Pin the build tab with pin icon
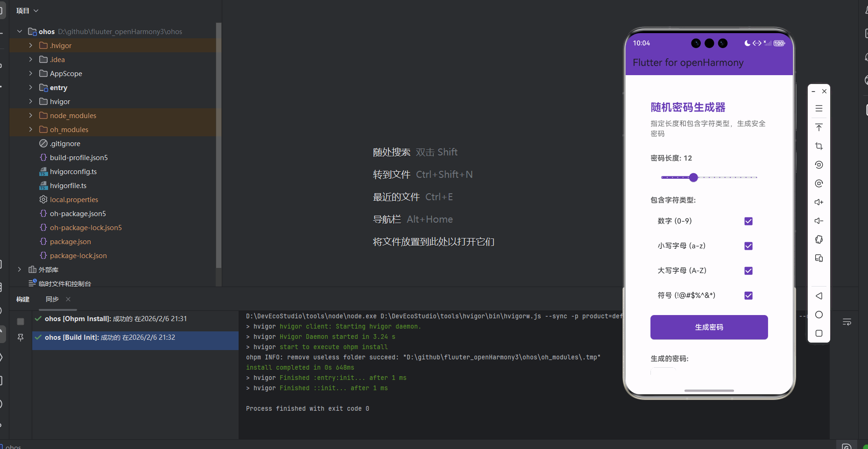This screenshot has height=449, width=868. (x=21, y=337)
